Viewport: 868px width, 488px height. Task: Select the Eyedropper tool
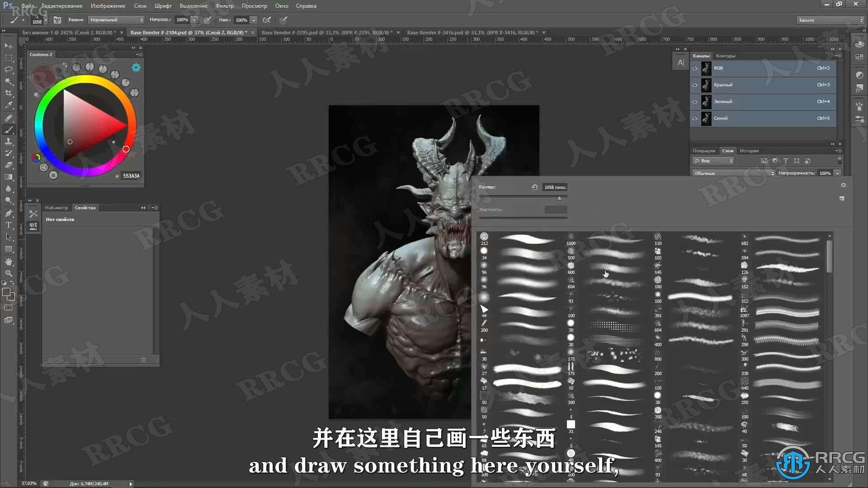(9, 105)
